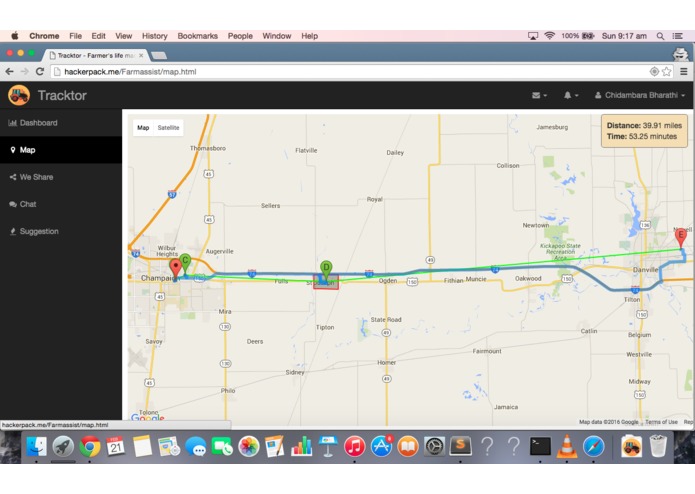Open the messages envelope dropdown
Image resolution: width=695 pixels, height=494 pixels.
[539, 95]
